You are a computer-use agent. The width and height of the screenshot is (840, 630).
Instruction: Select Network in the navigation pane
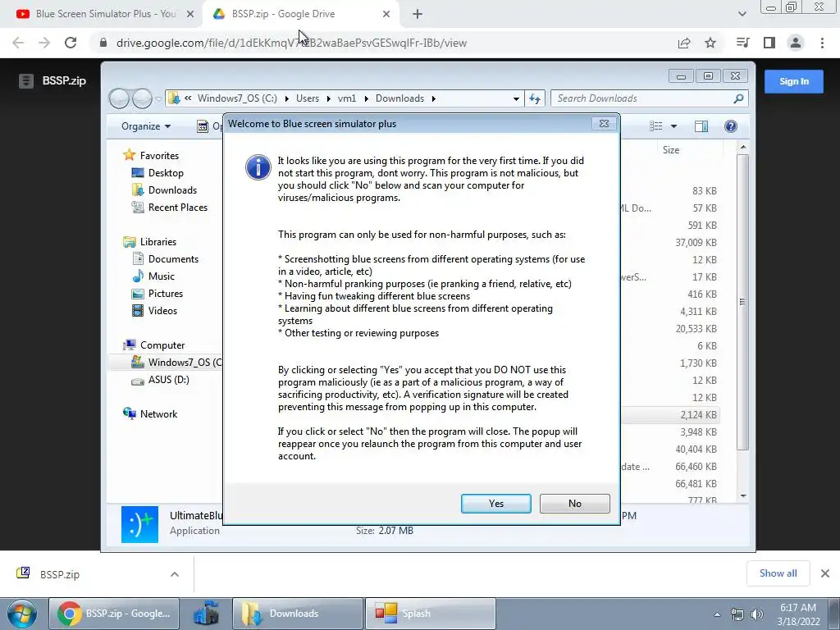tap(158, 414)
